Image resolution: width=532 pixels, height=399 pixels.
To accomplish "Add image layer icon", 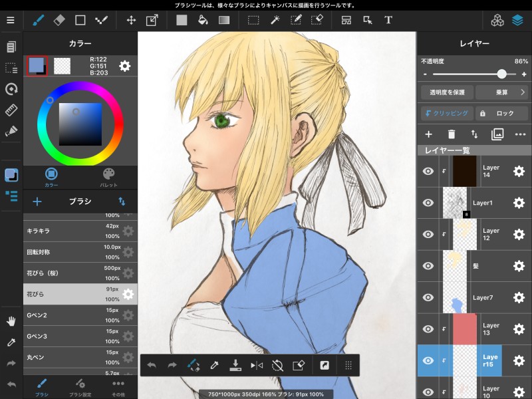I will point(497,134).
